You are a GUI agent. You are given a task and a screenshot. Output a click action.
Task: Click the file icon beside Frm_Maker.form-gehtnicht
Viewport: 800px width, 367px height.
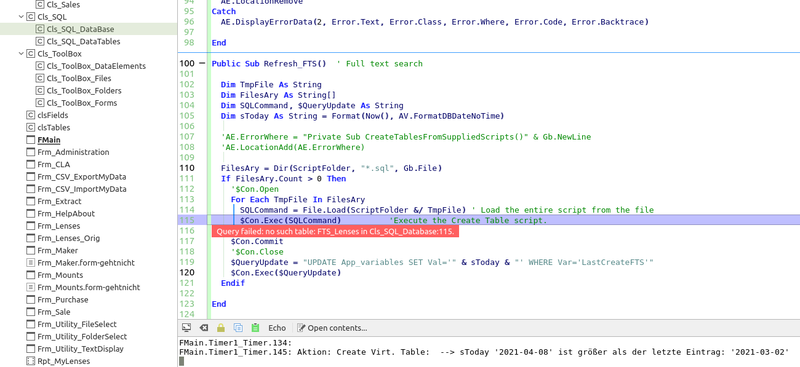(30, 263)
